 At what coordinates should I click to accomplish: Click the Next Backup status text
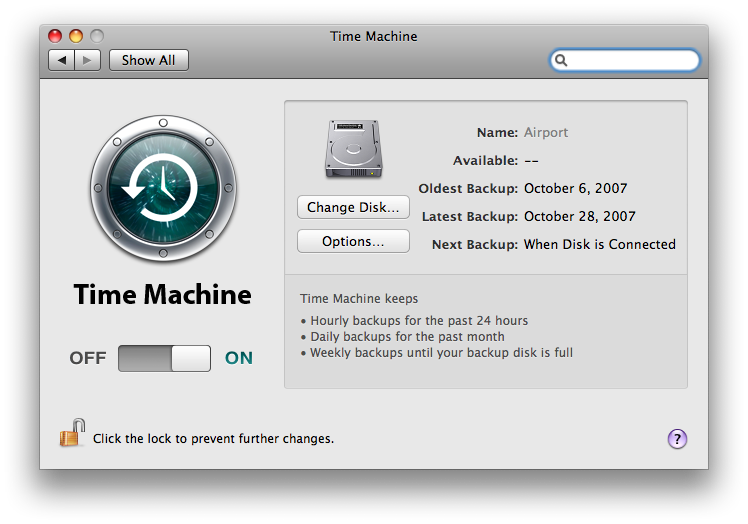(600, 244)
